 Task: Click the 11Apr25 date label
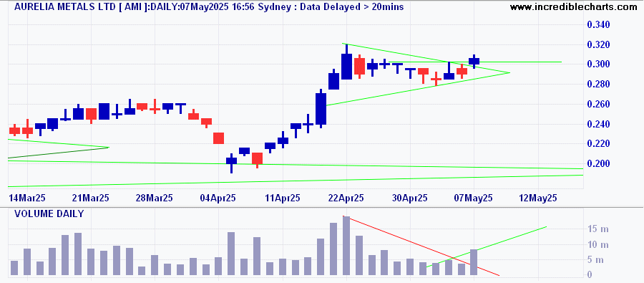pos(282,198)
